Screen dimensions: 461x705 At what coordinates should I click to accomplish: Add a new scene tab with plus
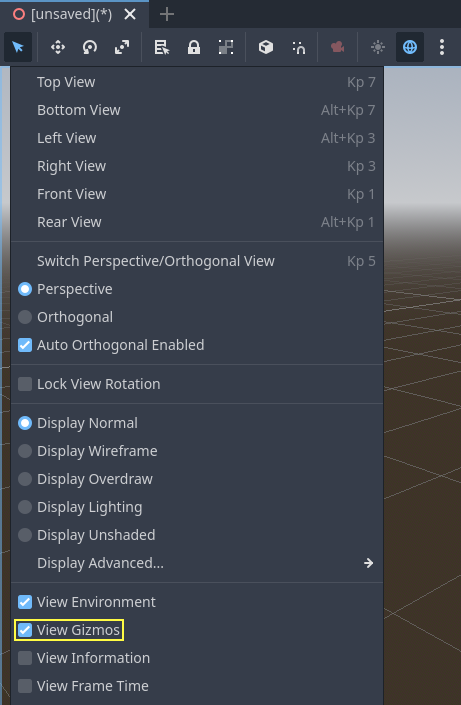(x=166, y=14)
